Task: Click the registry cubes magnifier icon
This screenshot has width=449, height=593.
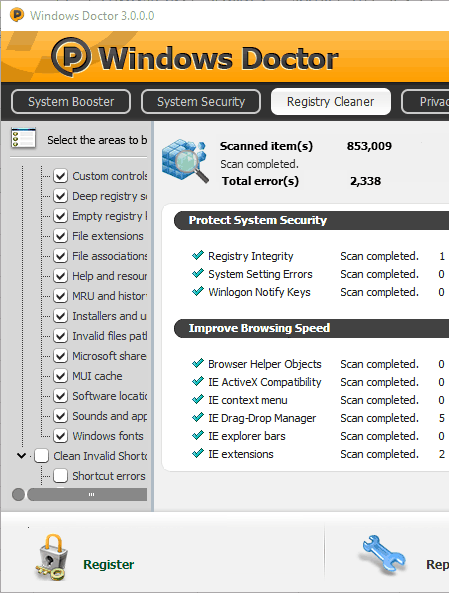Action: tap(185, 160)
